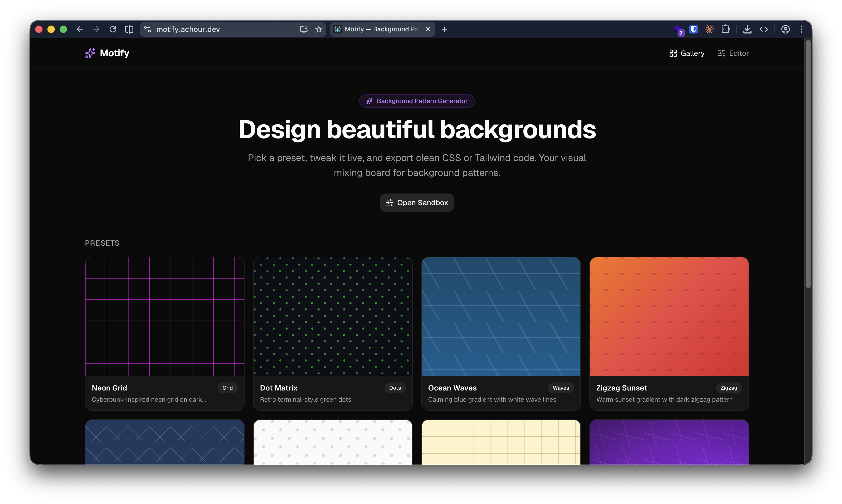Click the Bitwarden shield extension icon
842x504 pixels.
tap(694, 29)
